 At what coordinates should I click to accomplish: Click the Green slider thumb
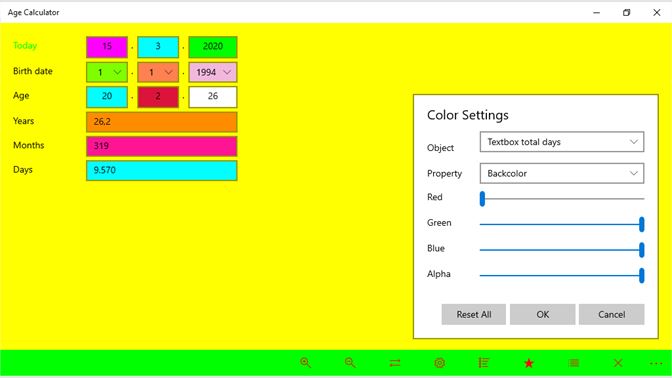[642, 225]
